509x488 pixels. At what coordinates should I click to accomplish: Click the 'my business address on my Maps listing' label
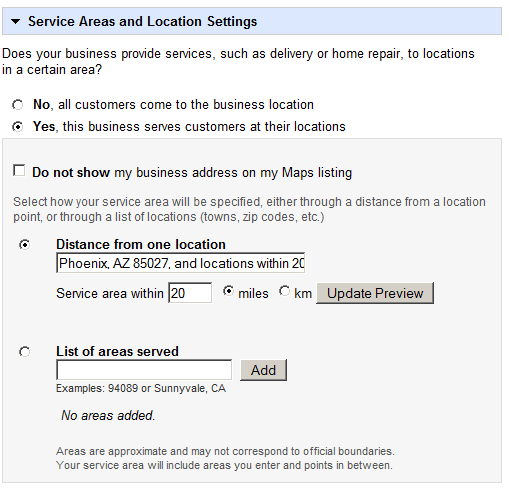pos(233,173)
